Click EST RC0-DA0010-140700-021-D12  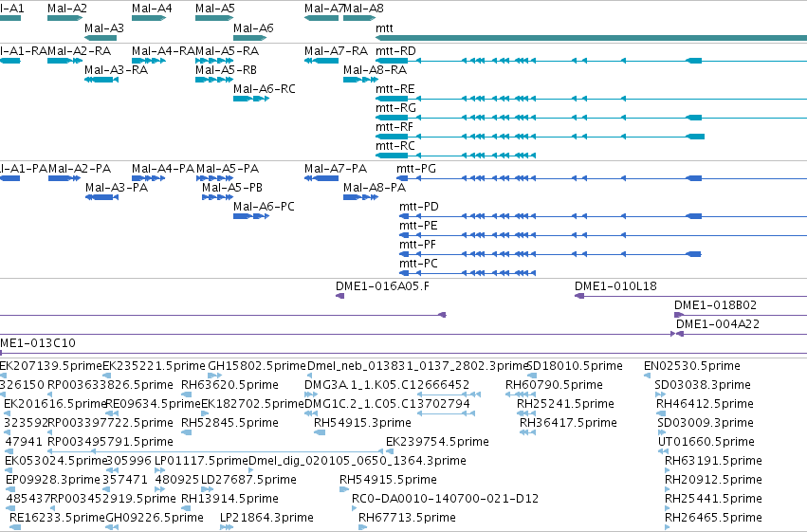click(x=445, y=499)
